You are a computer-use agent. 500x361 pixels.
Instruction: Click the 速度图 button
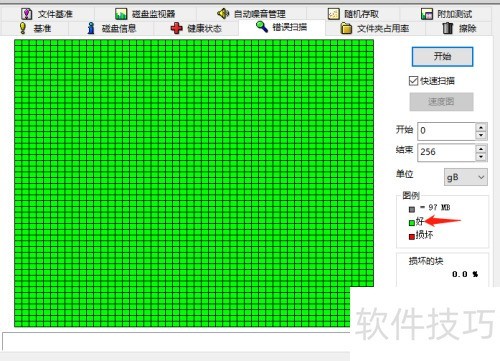(441, 101)
